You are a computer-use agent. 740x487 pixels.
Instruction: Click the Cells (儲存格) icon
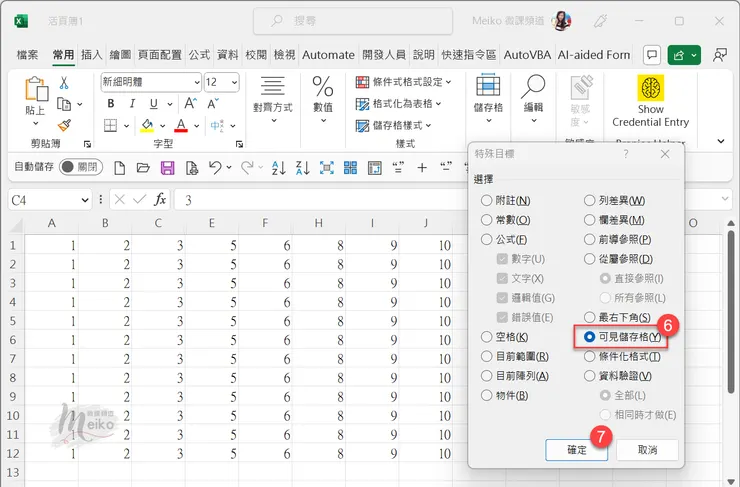point(488,86)
